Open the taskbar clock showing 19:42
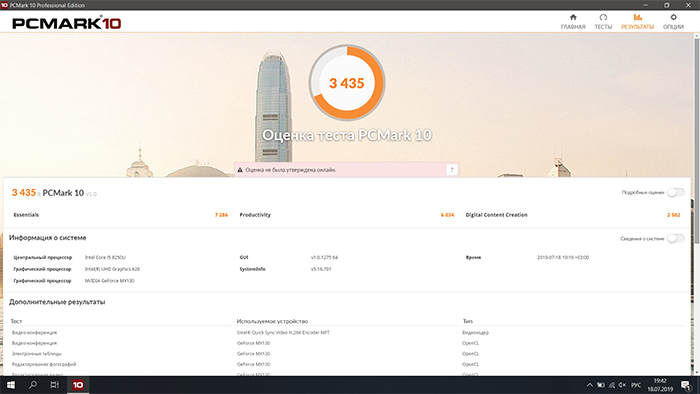The height and width of the screenshot is (394, 700). point(660,385)
